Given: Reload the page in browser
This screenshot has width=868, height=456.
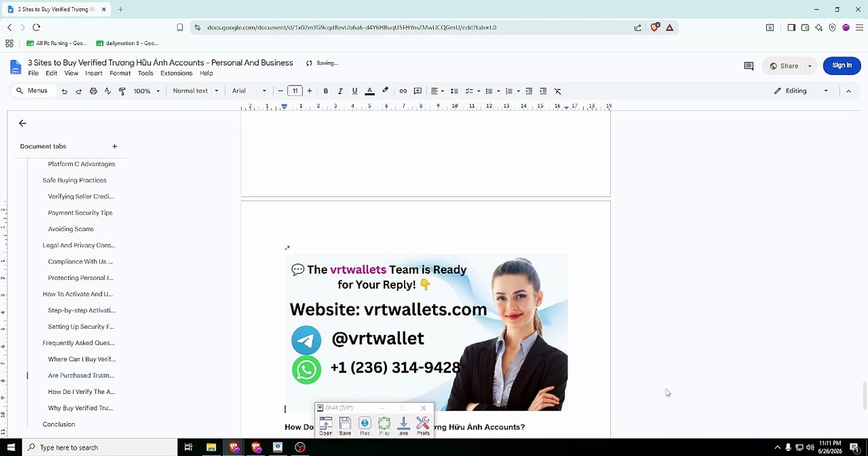Looking at the screenshot, I should 36,27.
